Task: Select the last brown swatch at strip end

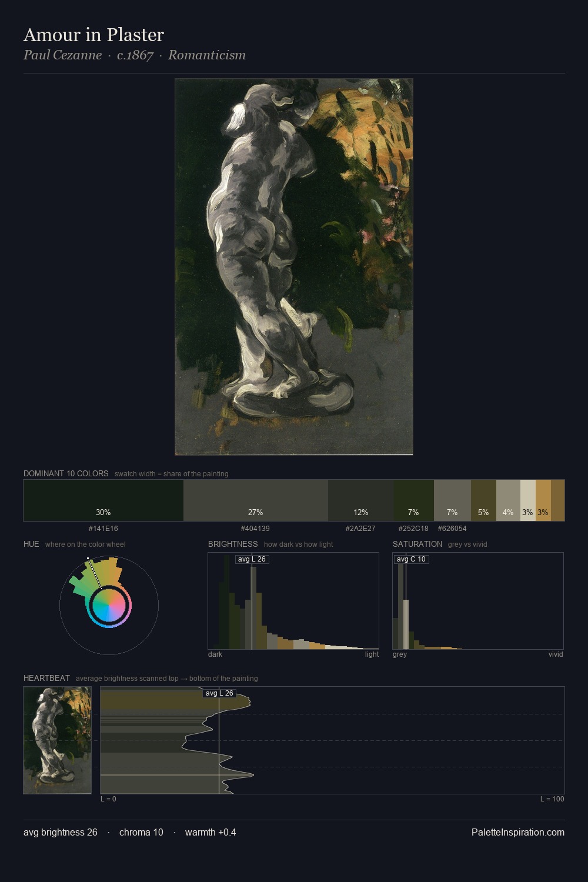Action: (557, 500)
